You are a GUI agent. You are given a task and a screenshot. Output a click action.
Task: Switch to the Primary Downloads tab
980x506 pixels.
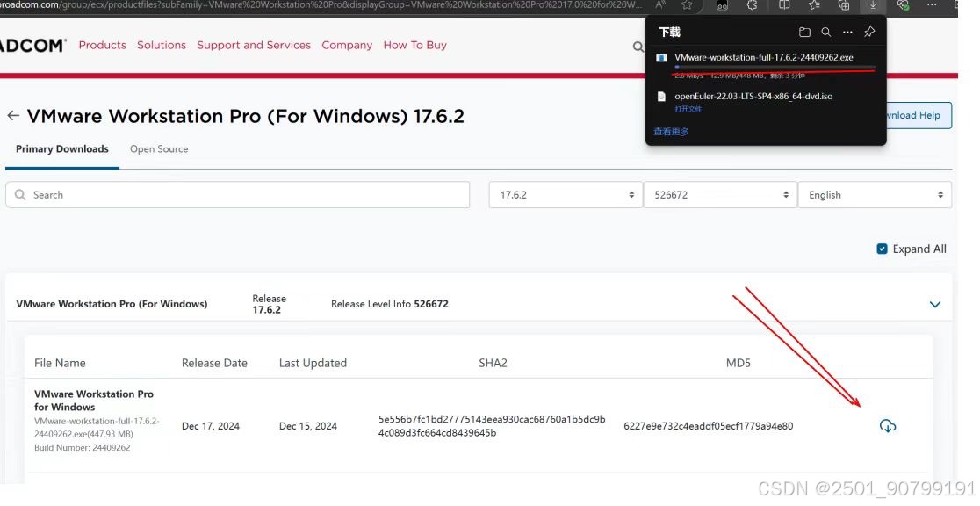pyautogui.click(x=61, y=148)
